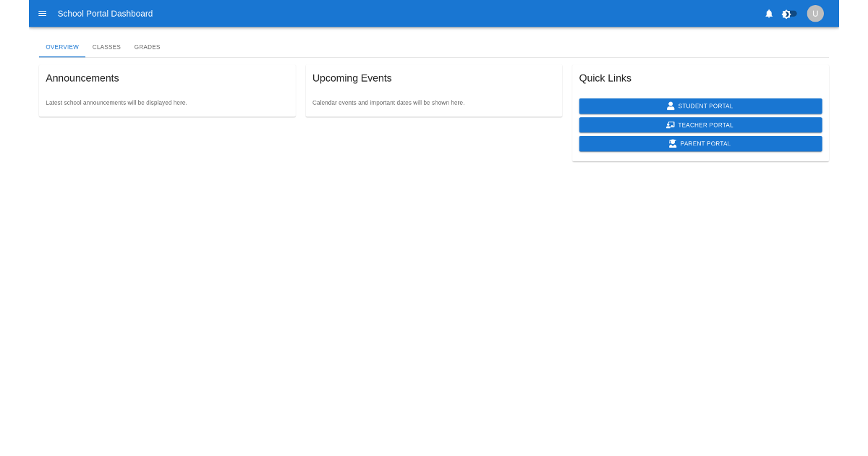Open the navigation drawer with the hamburger icon
Viewport: 868px width, 456px height.
click(x=42, y=13)
